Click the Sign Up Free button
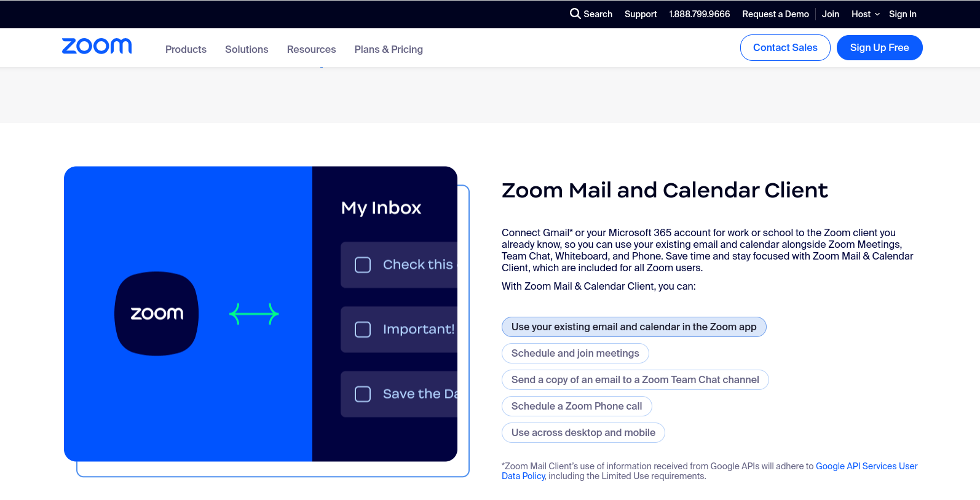Viewport: 980px width, 500px height. pos(879,47)
